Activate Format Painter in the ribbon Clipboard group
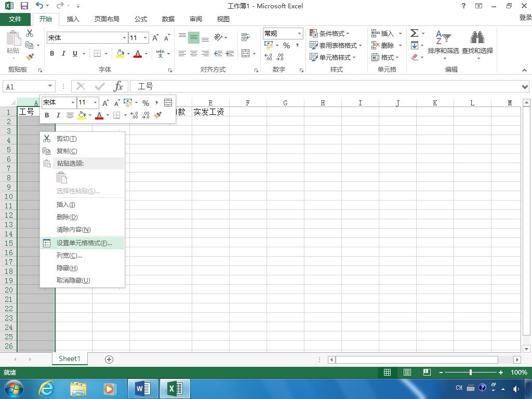Viewport: 532px width, 399px height. (x=30, y=57)
